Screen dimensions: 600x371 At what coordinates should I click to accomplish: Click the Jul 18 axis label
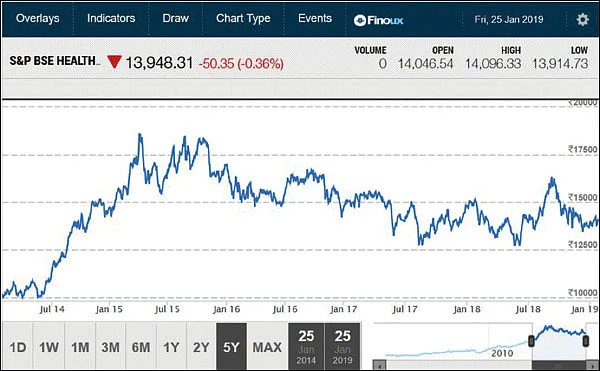click(528, 309)
